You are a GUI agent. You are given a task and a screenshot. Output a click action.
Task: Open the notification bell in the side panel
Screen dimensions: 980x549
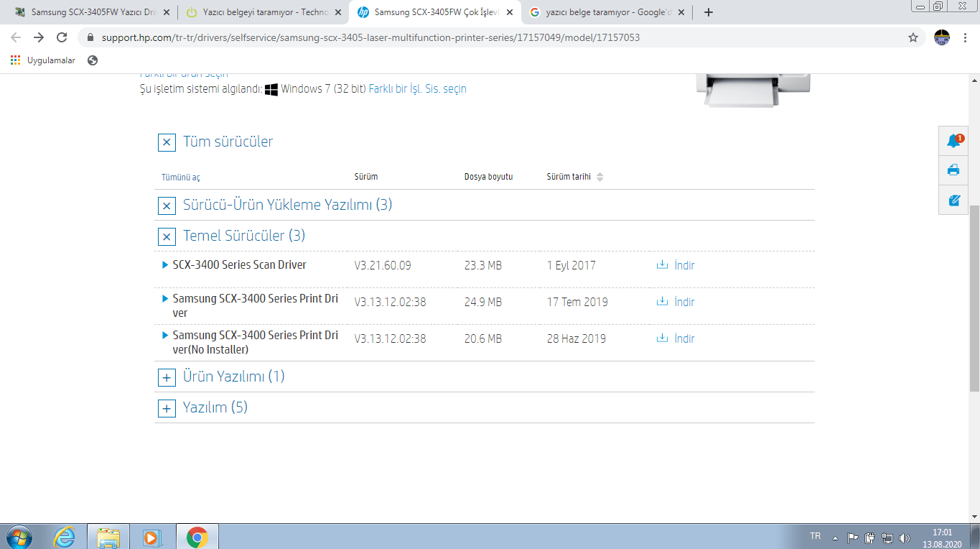(954, 140)
